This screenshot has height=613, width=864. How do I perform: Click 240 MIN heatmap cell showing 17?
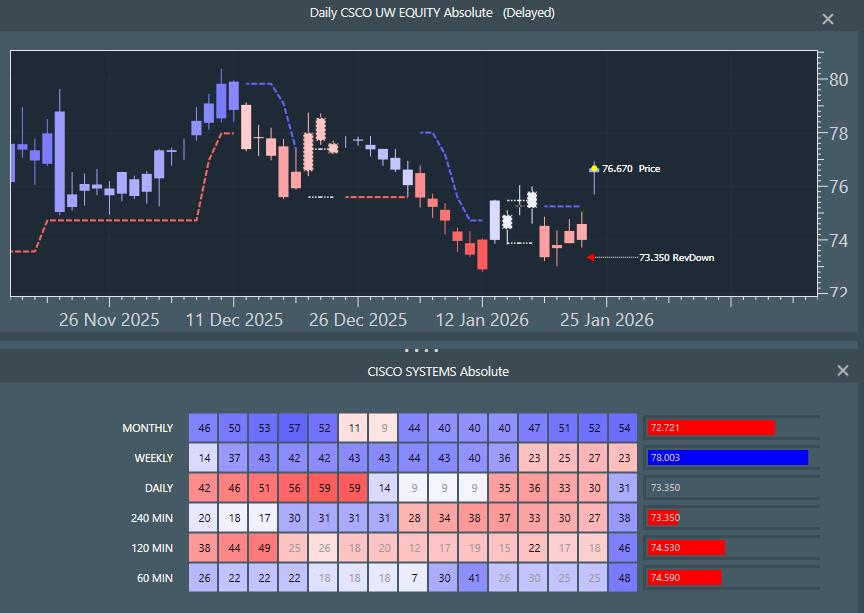264,518
